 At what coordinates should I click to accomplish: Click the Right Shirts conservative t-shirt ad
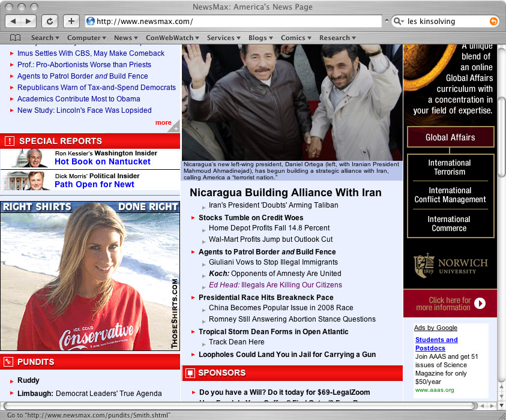(x=90, y=276)
